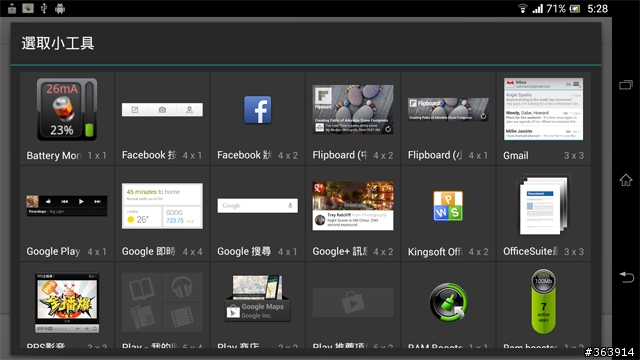
Task: Tap the Back navigation button
Action: (626, 277)
